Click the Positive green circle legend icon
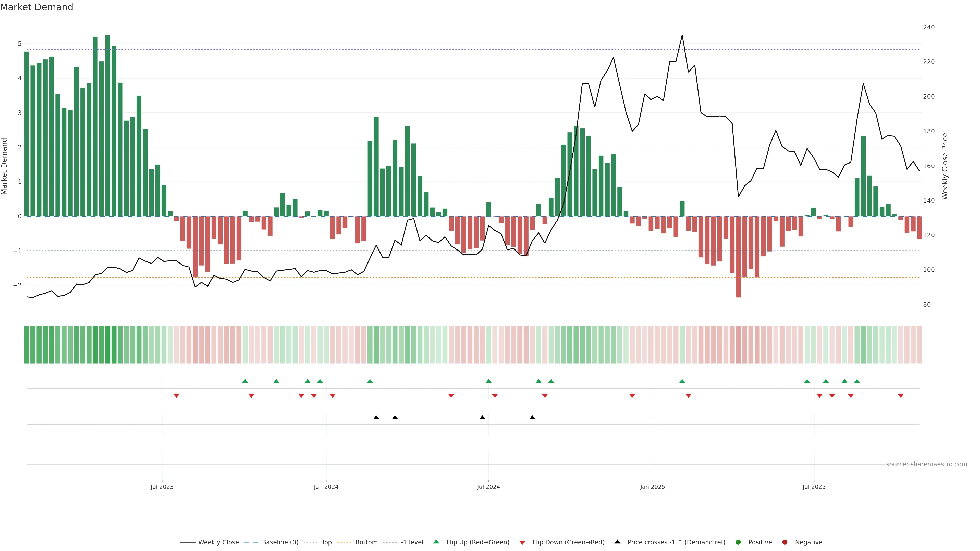Screen dimensions: 980x551 [738, 542]
